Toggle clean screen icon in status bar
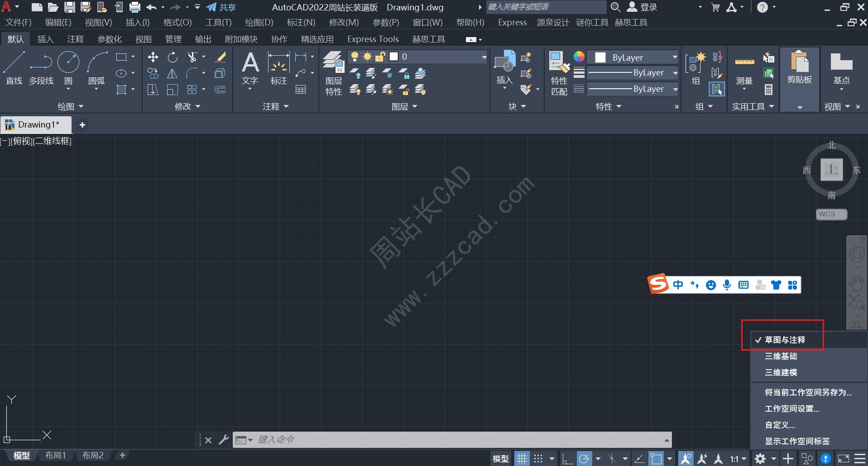 843,459
